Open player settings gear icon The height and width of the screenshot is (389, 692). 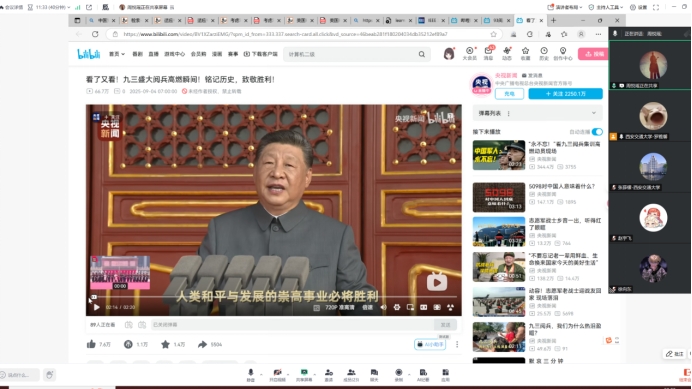coord(397,307)
